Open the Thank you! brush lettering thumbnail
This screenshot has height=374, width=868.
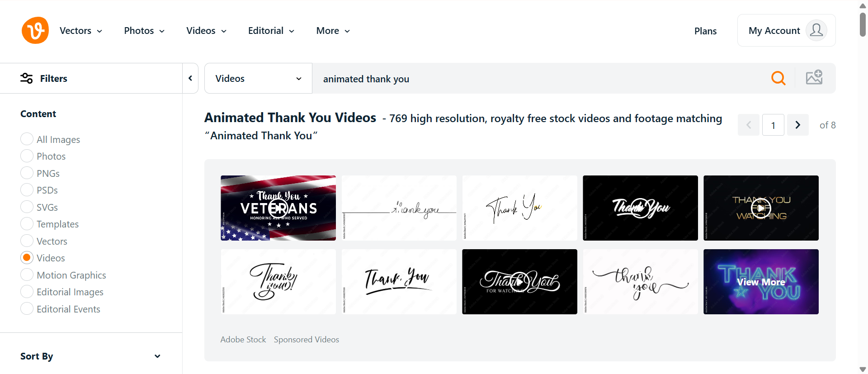278,282
